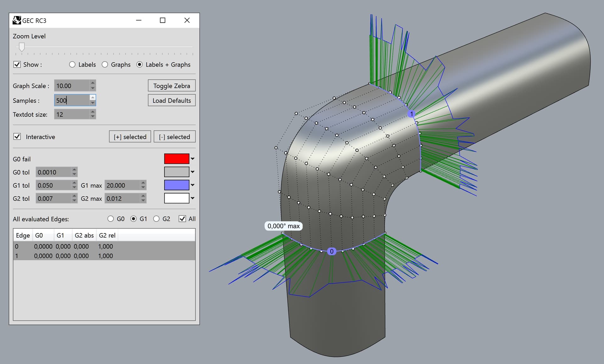
Task: Expand the G2 tol white color dropdown
Action: pos(193,198)
